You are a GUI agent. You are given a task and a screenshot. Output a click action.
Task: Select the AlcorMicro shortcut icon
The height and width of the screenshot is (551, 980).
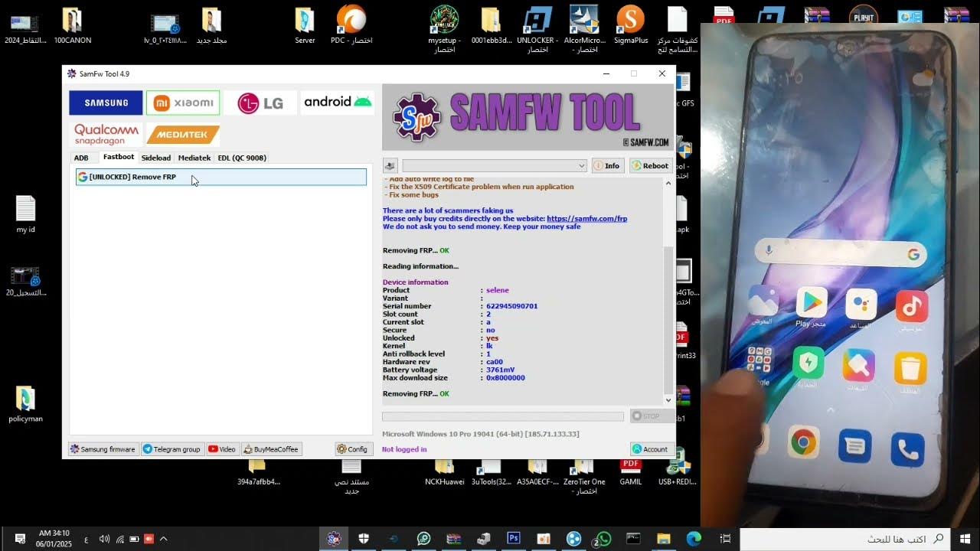[x=584, y=29]
